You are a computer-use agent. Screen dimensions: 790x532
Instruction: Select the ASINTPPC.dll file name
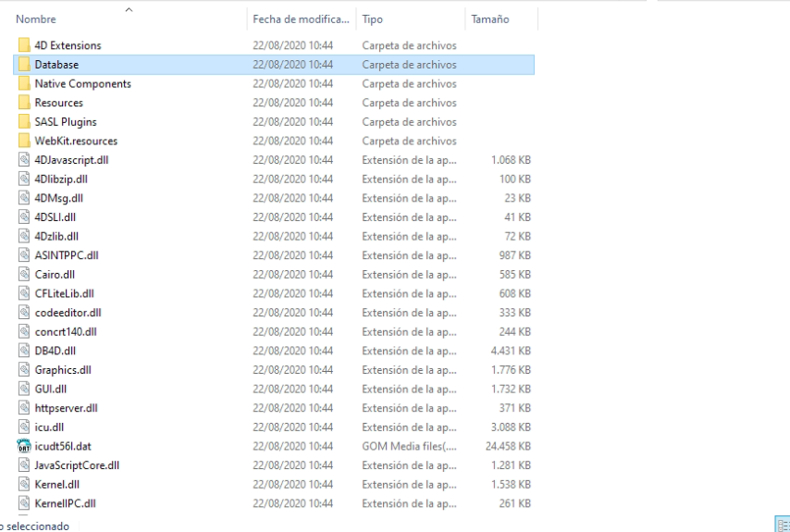[67, 255]
